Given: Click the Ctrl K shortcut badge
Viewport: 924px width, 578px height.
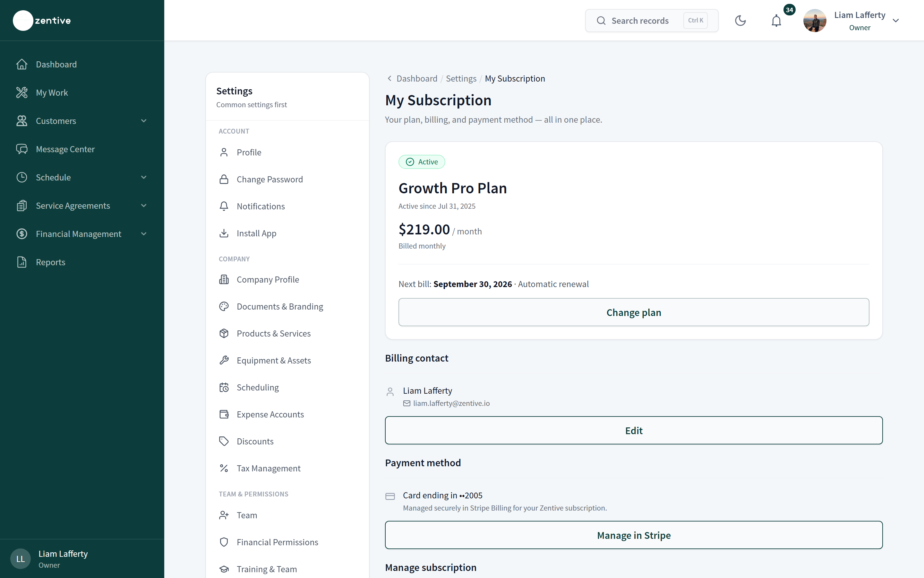Looking at the screenshot, I should (x=695, y=21).
